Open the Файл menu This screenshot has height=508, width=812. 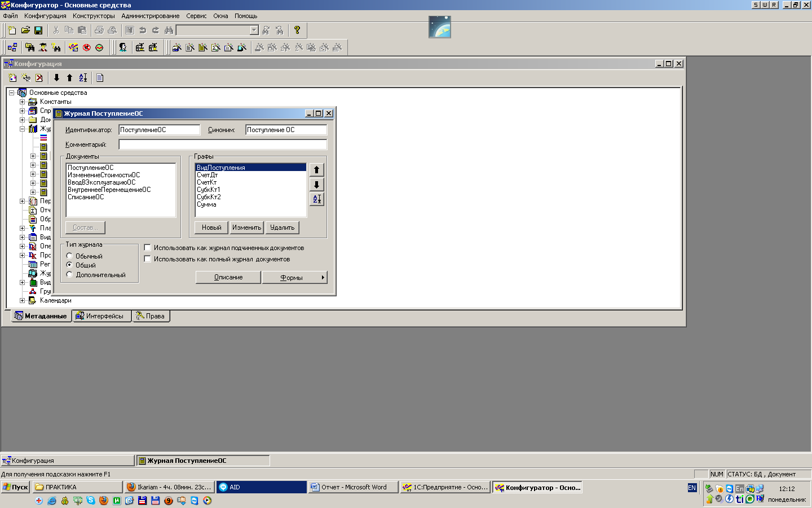point(10,16)
